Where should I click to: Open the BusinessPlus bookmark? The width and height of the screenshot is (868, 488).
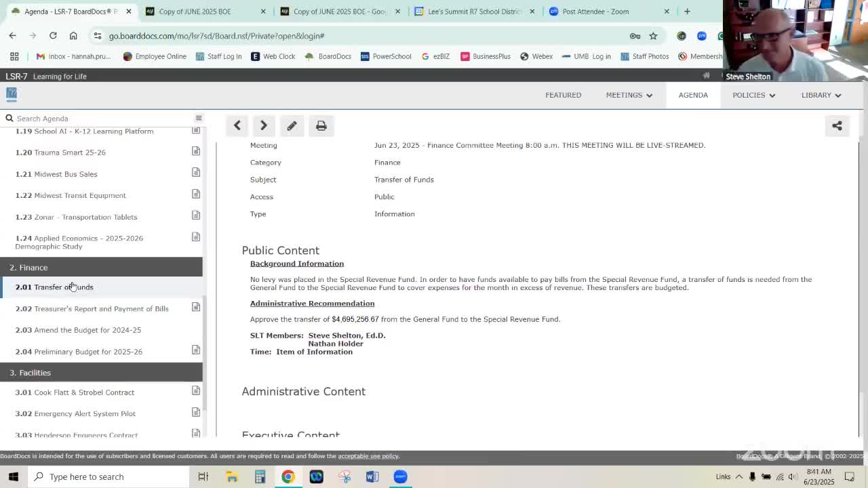486,56
